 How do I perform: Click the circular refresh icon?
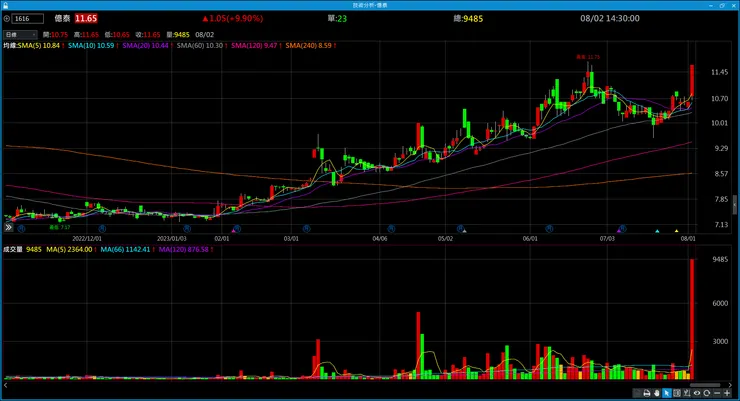(706, 393)
